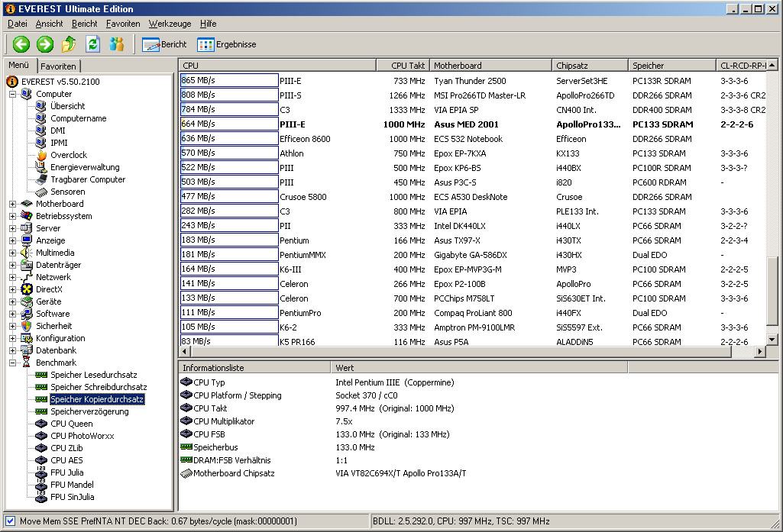Click the checkbox icon in the status bar
The width and height of the screenshot is (783, 532).
click(x=10, y=521)
